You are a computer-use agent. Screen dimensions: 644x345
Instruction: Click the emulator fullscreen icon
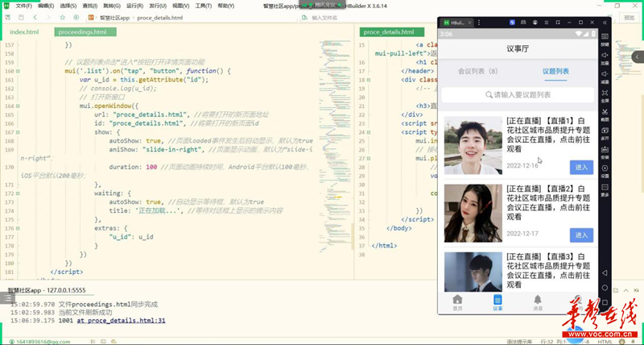pyautogui.click(x=605, y=91)
